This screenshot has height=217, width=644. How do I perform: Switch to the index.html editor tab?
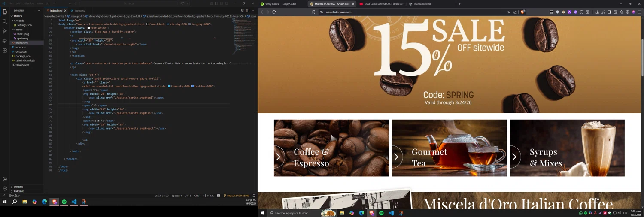click(56, 10)
